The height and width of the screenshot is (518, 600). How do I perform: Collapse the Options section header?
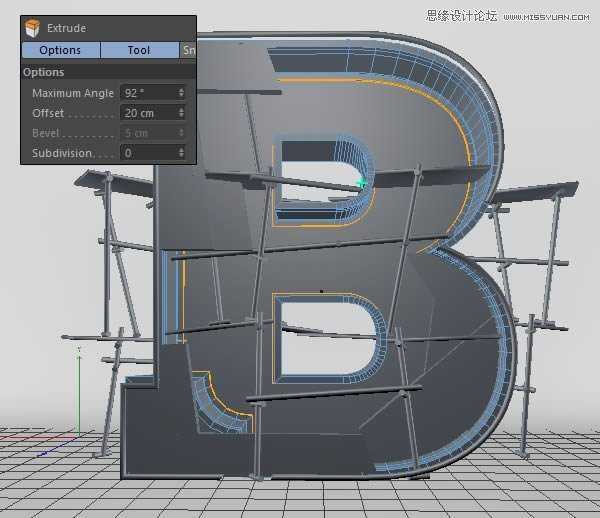coord(43,72)
